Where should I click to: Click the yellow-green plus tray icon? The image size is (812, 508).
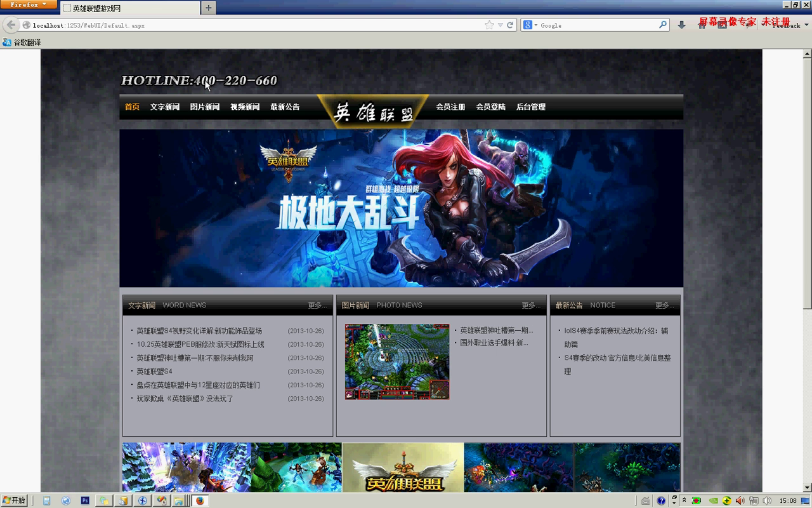pos(727,500)
